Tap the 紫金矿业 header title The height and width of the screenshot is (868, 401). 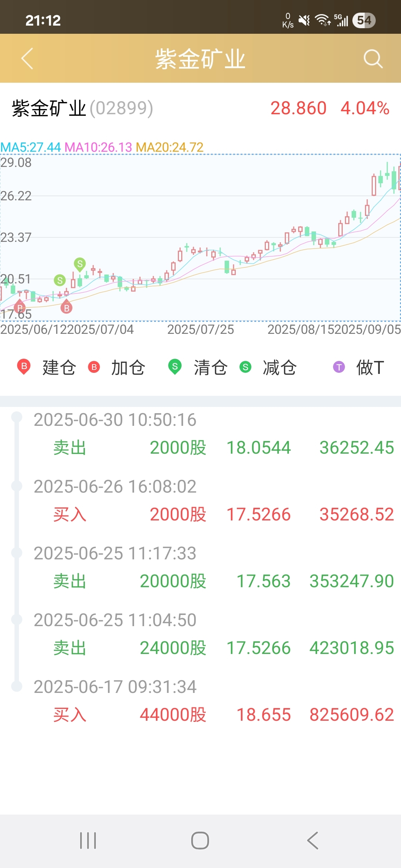(x=200, y=59)
